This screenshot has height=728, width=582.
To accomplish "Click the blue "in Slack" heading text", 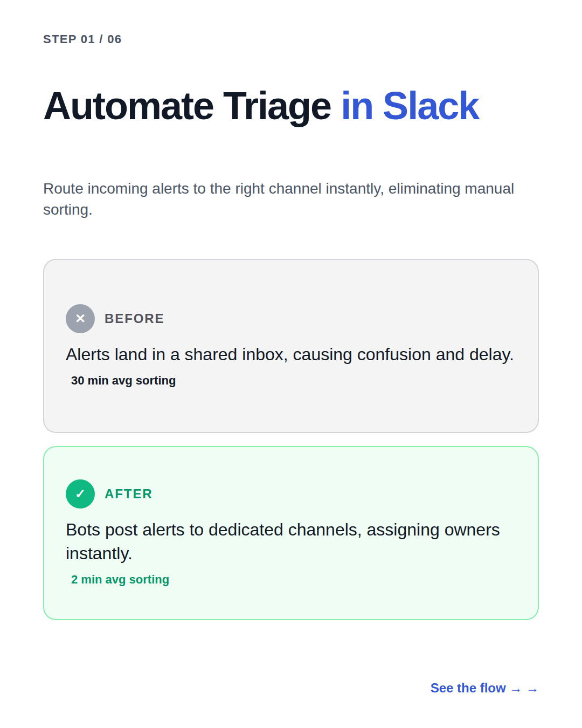I will coord(410,106).
